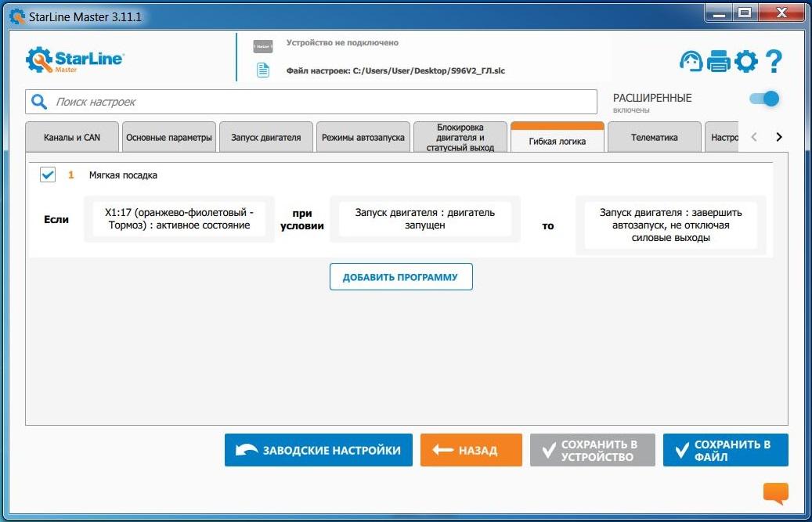This screenshot has width=812, height=522.
Task: Open the завершить автозапуск action selector
Action: 670,225
